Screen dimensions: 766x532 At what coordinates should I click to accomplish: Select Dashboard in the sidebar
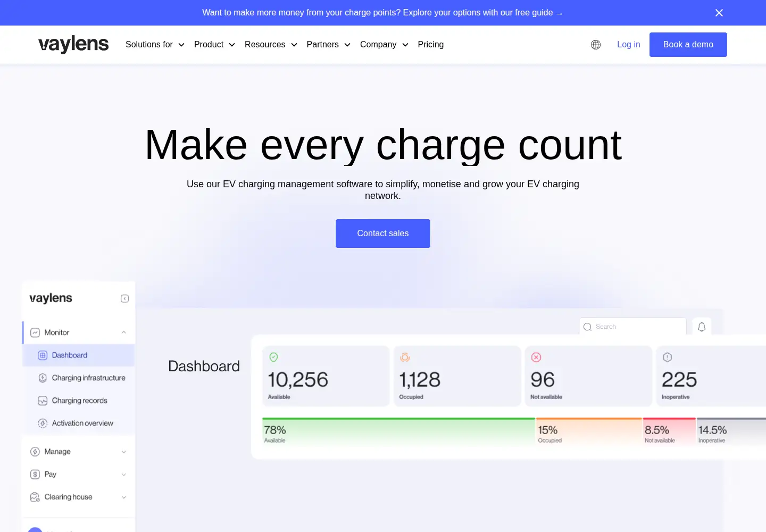pyautogui.click(x=78, y=355)
